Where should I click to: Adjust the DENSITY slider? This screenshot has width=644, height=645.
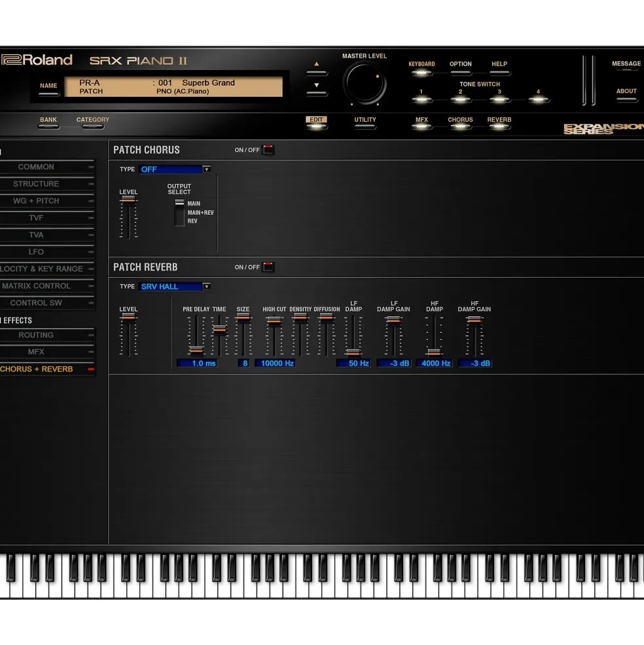coord(300,317)
